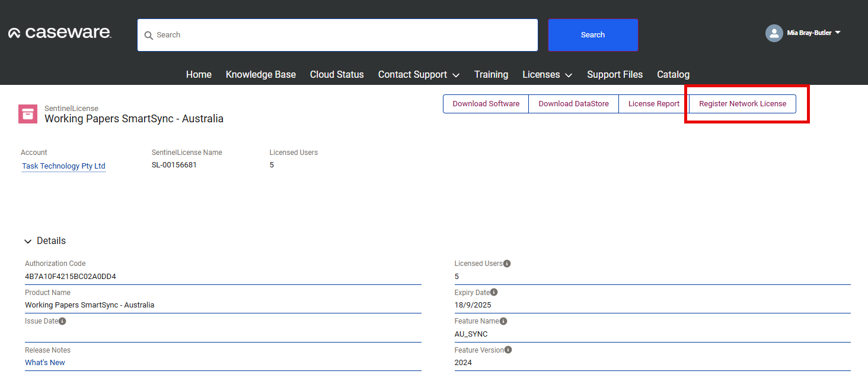
Task: Expand the Licenses dropdown menu
Action: pyautogui.click(x=569, y=75)
